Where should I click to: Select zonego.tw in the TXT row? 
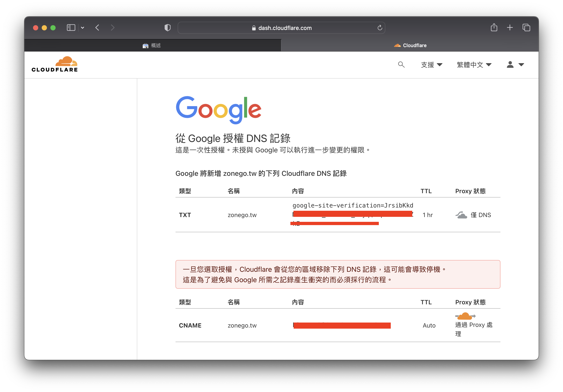tap(242, 215)
